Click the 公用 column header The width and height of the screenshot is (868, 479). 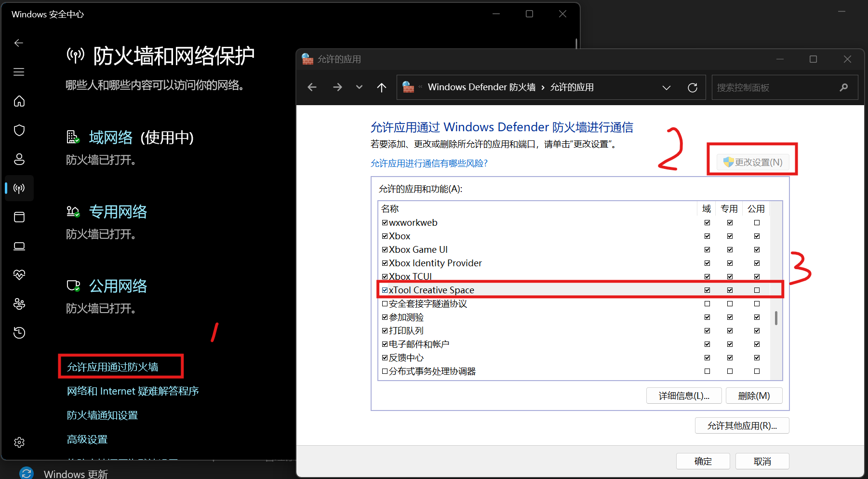(756, 208)
